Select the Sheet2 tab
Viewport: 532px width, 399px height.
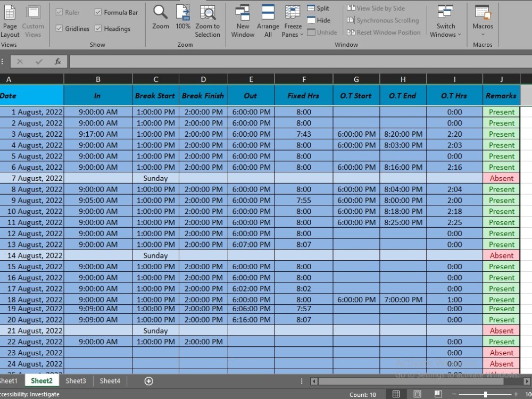tap(41, 381)
